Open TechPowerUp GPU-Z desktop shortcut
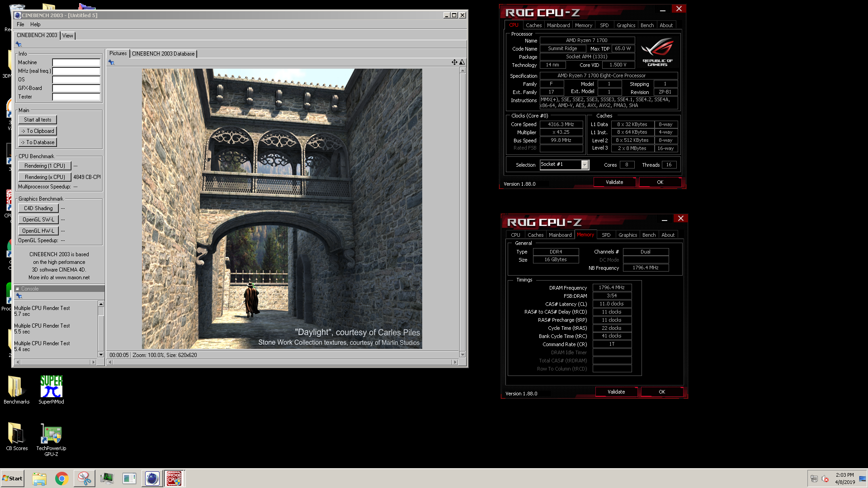 click(51, 440)
